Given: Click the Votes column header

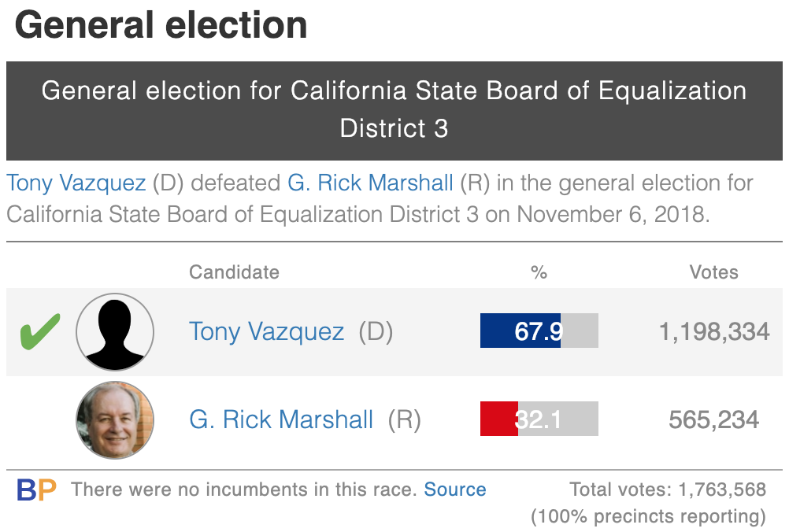Looking at the screenshot, I should coord(713,272).
